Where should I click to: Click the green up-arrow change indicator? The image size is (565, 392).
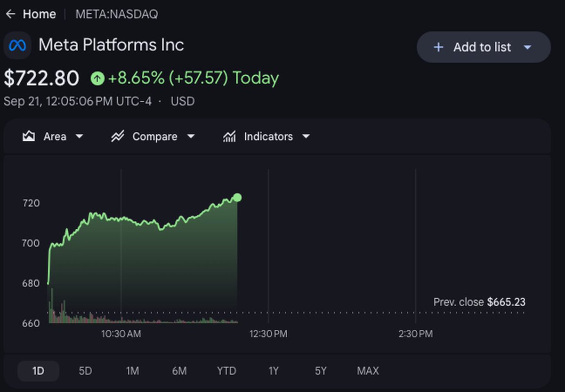click(x=97, y=78)
